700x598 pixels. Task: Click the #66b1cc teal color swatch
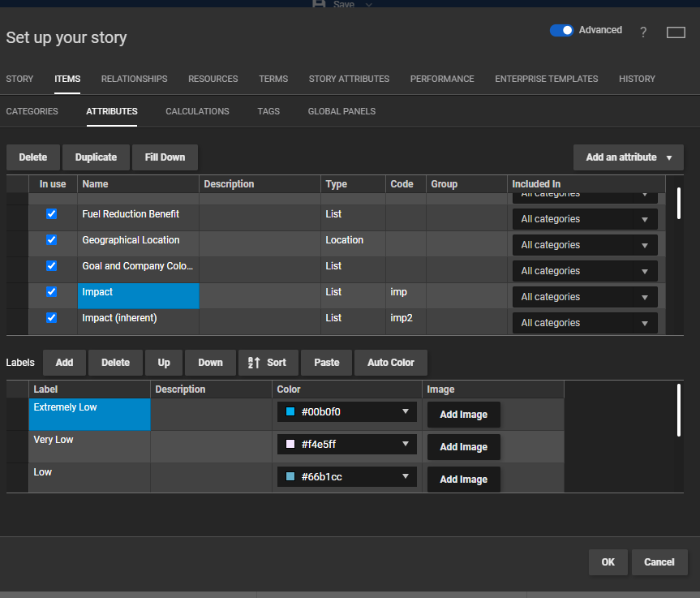click(x=290, y=476)
